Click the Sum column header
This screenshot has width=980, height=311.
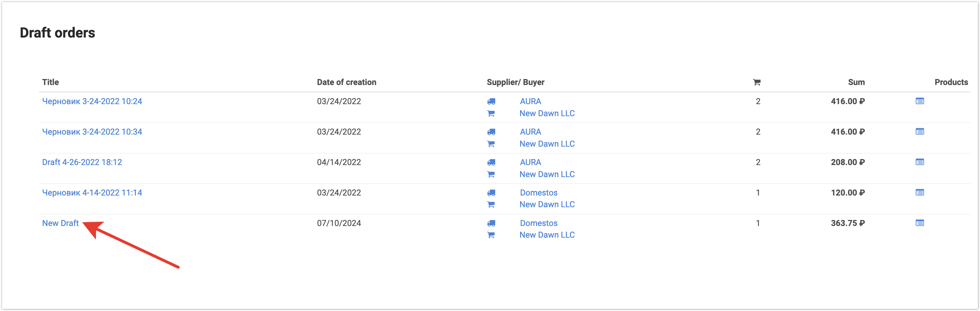[856, 82]
